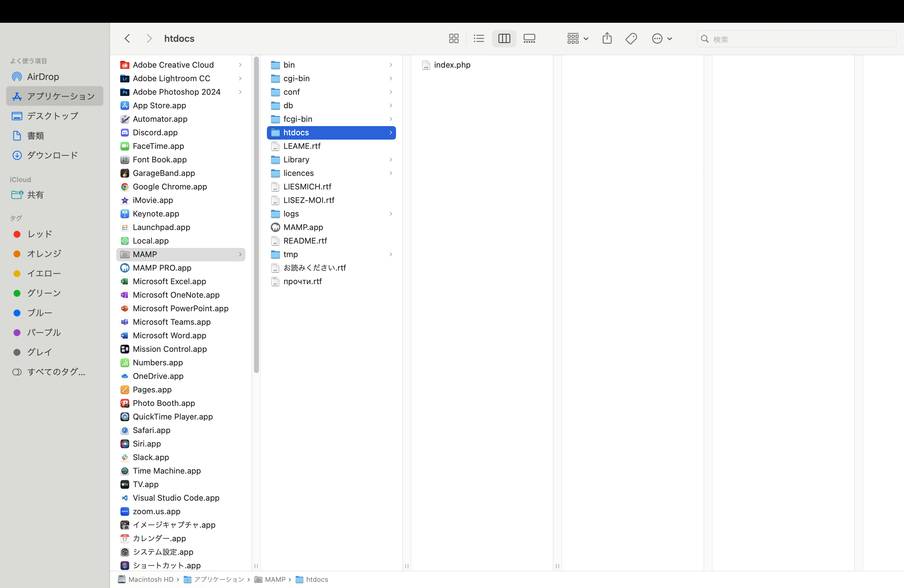Image resolution: width=904 pixels, height=588 pixels.
Task: Select アプリケーション in the sidebar
Action: tap(55, 96)
